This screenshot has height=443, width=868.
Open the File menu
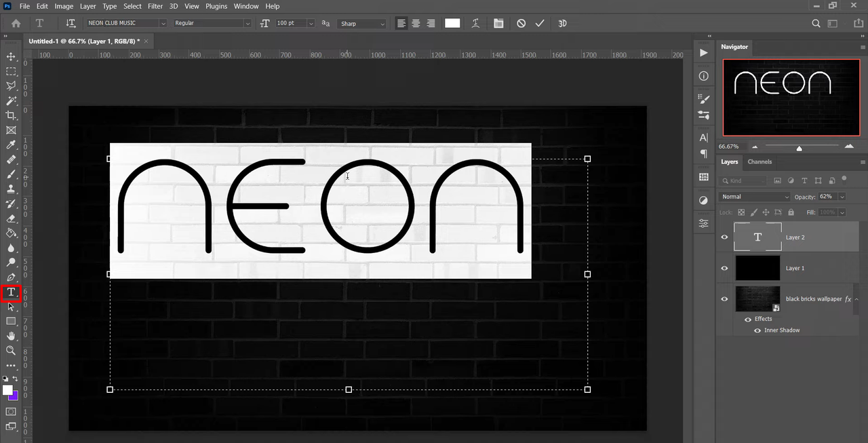(24, 6)
